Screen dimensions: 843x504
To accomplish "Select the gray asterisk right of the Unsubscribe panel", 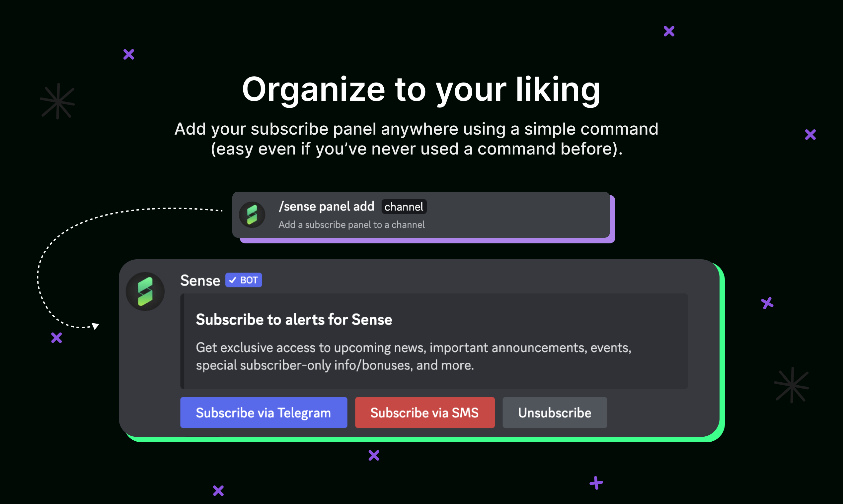I will click(792, 385).
